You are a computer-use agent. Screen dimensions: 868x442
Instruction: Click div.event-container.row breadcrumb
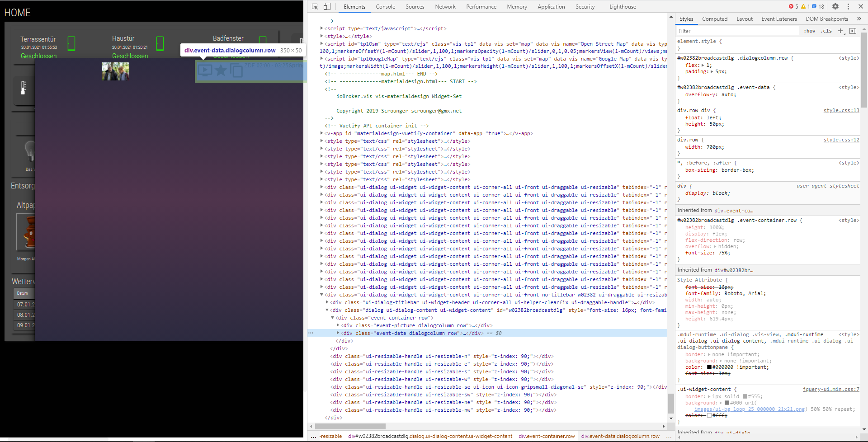click(547, 436)
